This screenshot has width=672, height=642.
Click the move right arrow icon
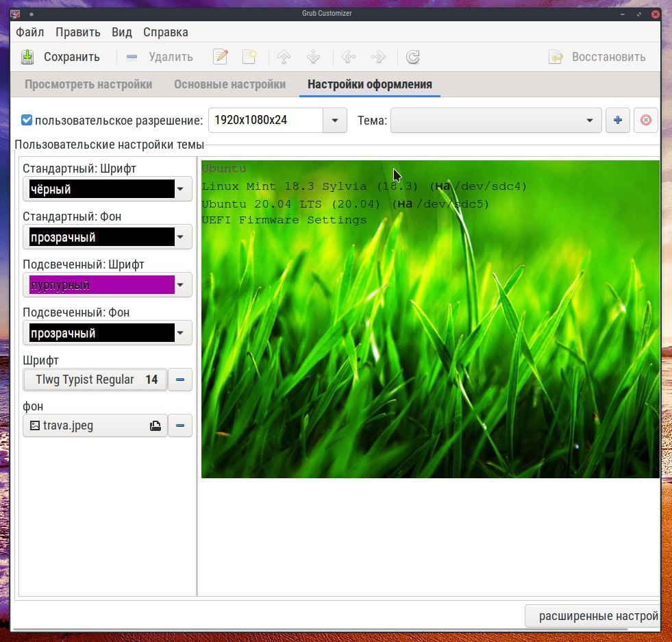point(378,57)
